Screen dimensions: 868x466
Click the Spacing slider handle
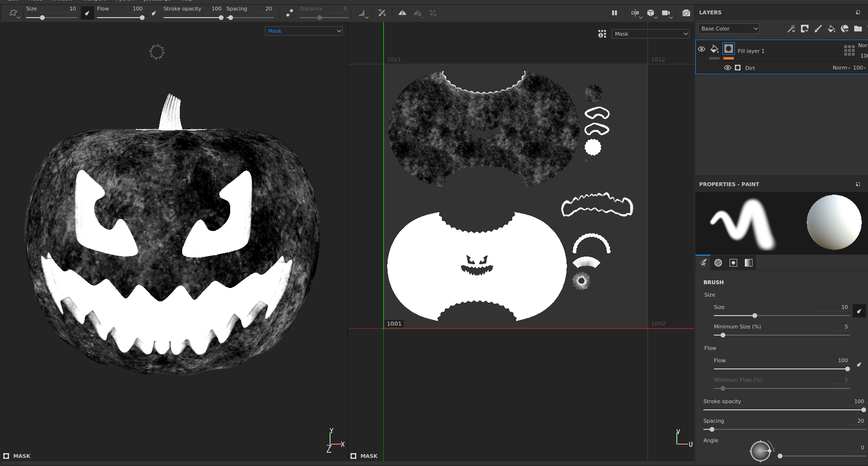coord(711,429)
